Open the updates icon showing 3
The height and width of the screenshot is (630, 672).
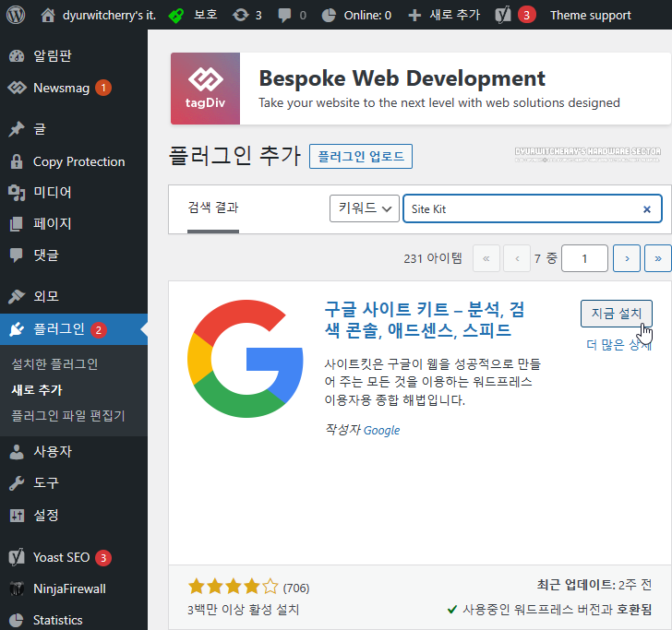tap(247, 16)
